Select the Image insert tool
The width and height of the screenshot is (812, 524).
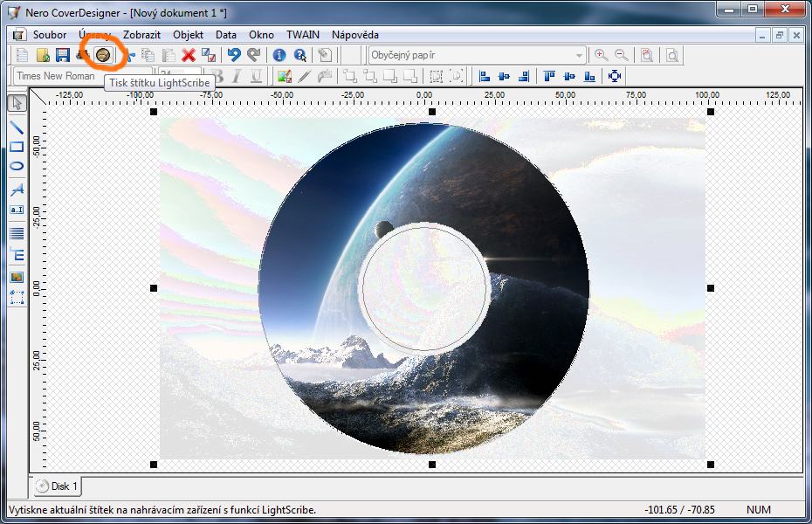(x=17, y=278)
